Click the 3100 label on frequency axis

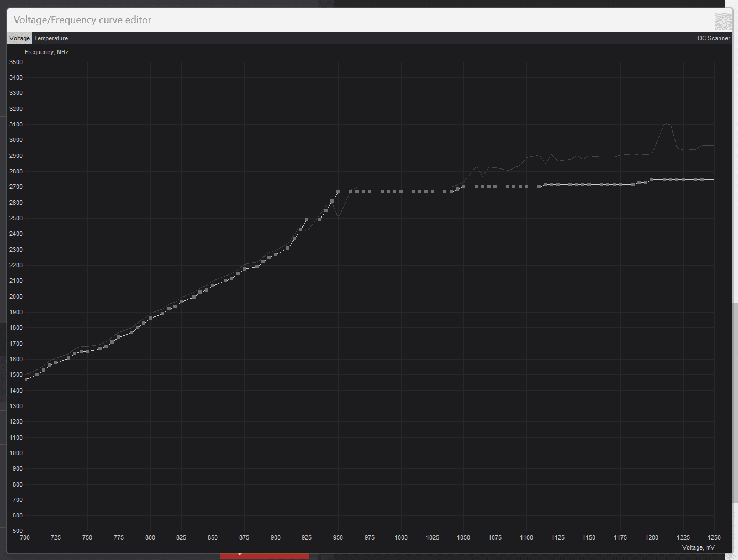coord(16,124)
